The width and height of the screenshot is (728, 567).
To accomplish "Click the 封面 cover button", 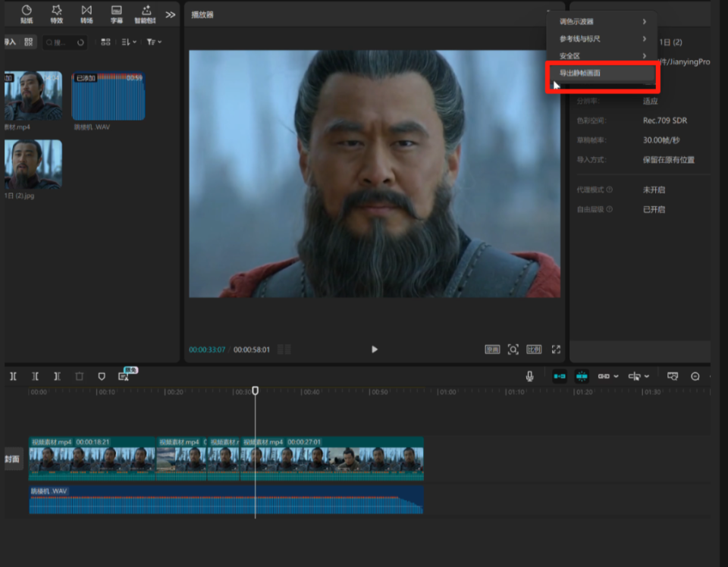I will point(13,459).
